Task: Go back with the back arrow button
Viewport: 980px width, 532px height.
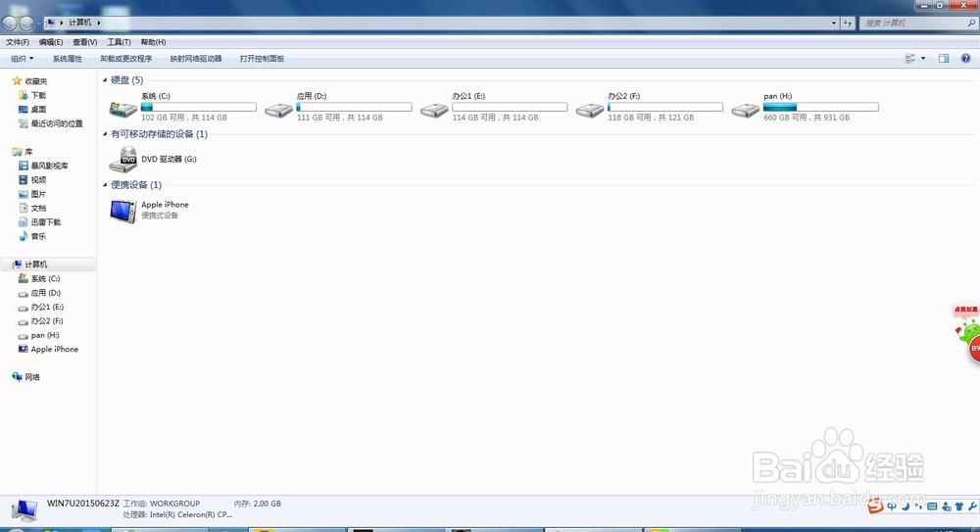Action: click(10, 24)
